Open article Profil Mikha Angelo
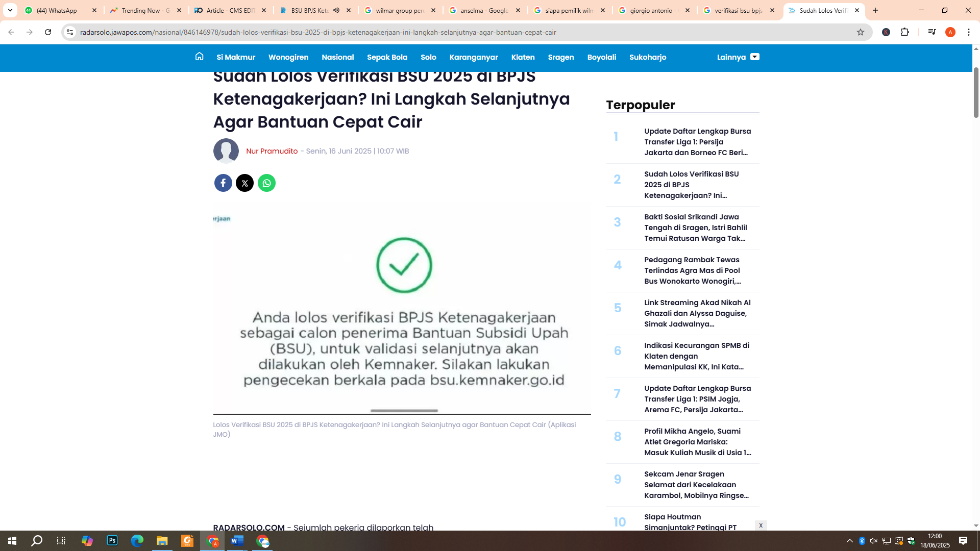The width and height of the screenshot is (980, 551). [698, 442]
